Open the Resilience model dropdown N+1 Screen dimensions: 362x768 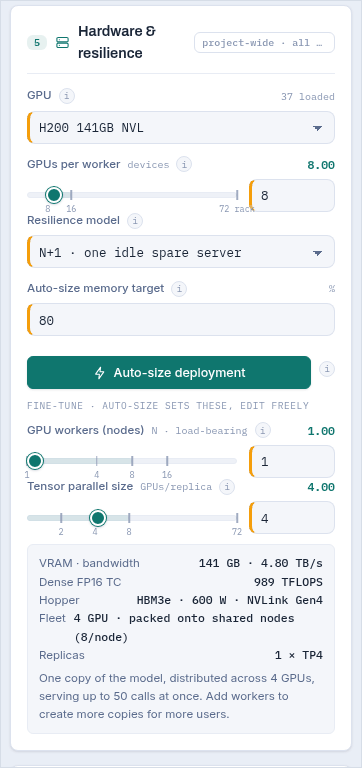tap(181, 252)
